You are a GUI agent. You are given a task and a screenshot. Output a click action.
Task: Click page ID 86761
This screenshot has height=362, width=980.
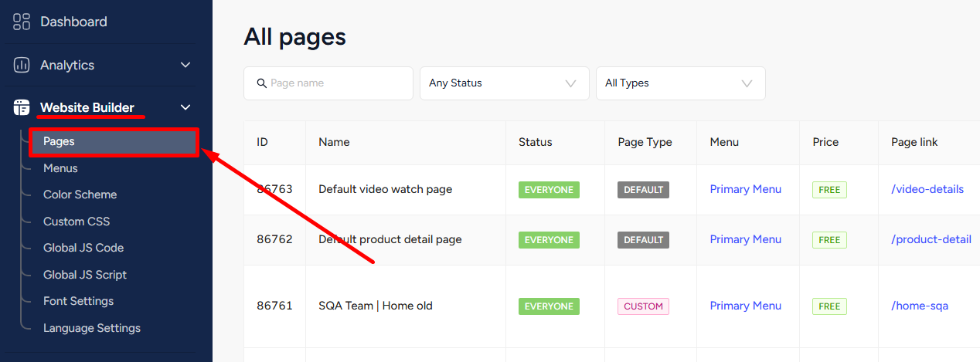pyautogui.click(x=274, y=306)
